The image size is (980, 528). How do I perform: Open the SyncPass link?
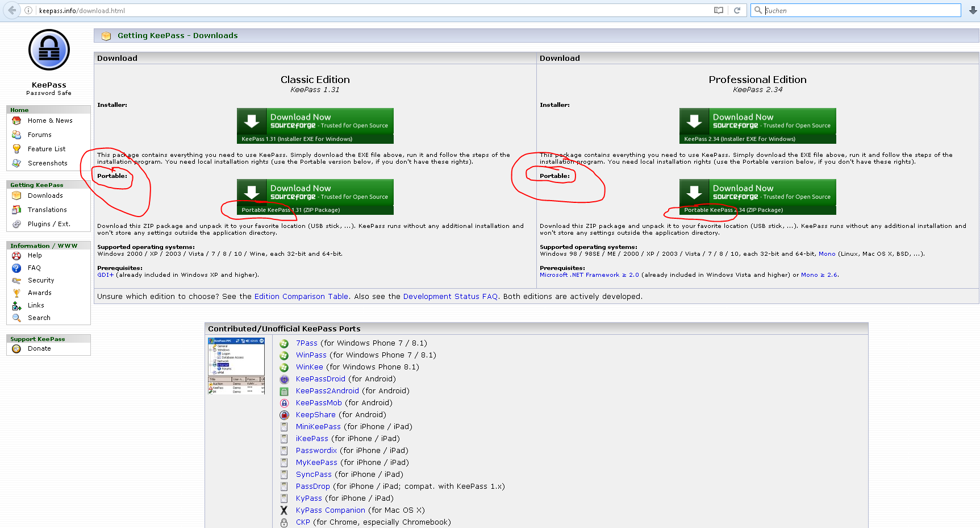point(314,475)
